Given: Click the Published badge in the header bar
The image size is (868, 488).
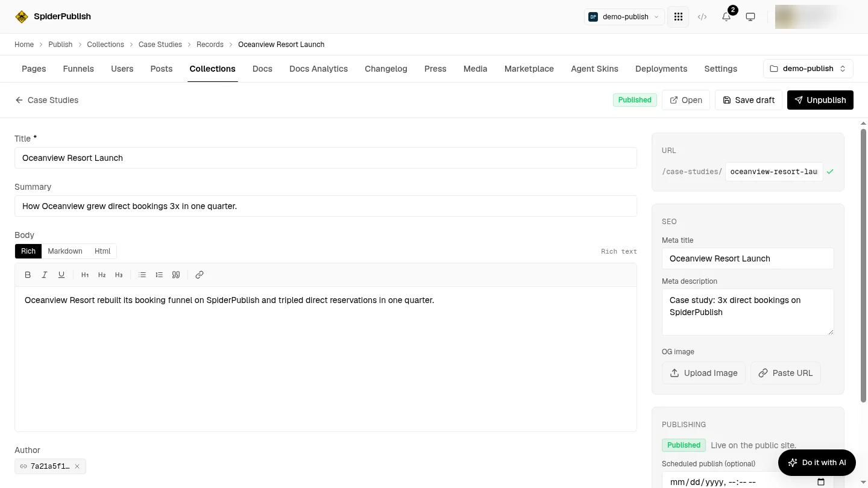Looking at the screenshot, I should tap(635, 100).
